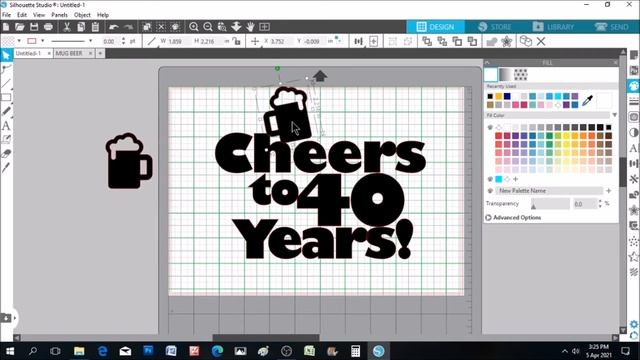640x360 pixels.
Task: Cut selection using the scissors icon
Action: (x=67, y=27)
